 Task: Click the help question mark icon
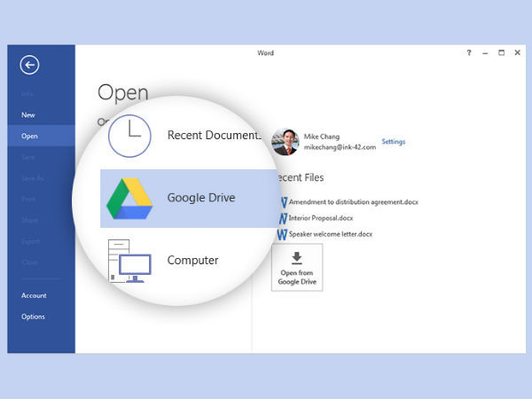[469, 52]
